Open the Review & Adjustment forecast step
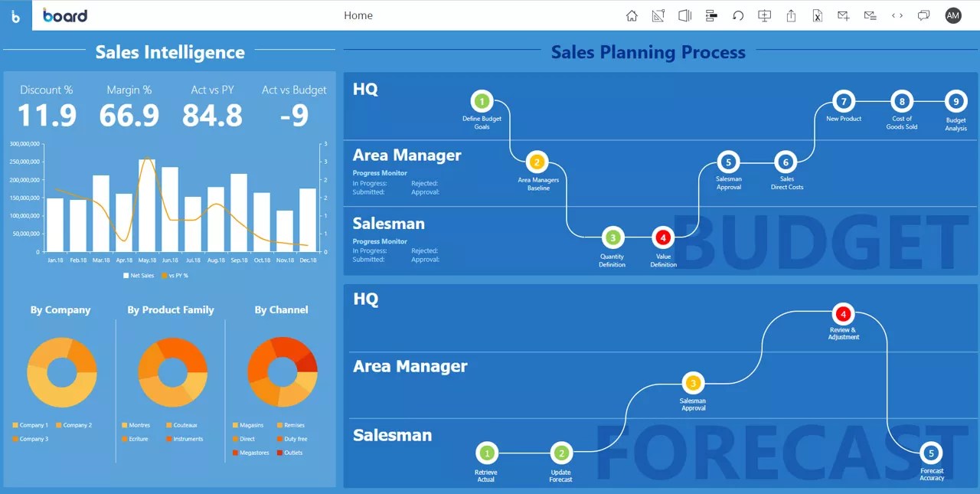Image resolution: width=980 pixels, height=494 pixels. pos(843,314)
